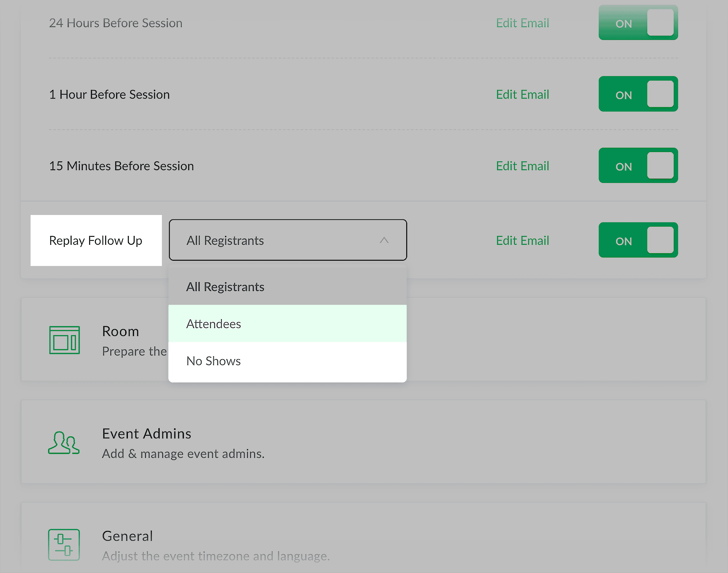
Task: Toggle off the 24 Hours Before Session email
Action: click(637, 23)
